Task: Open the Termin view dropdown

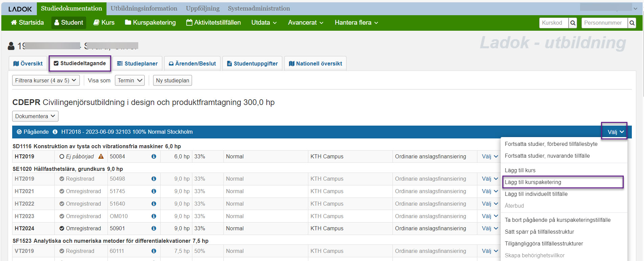Action: [130, 81]
